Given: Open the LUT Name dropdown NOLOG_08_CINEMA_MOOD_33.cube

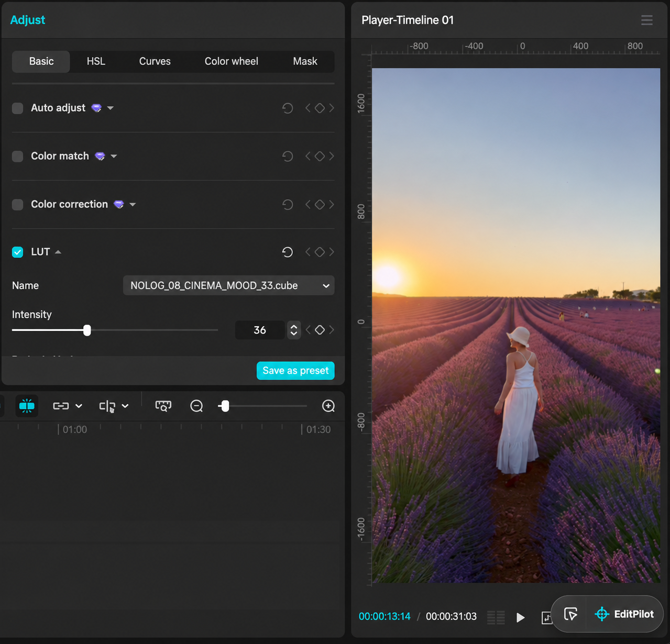Looking at the screenshot, I should [228, 285].
